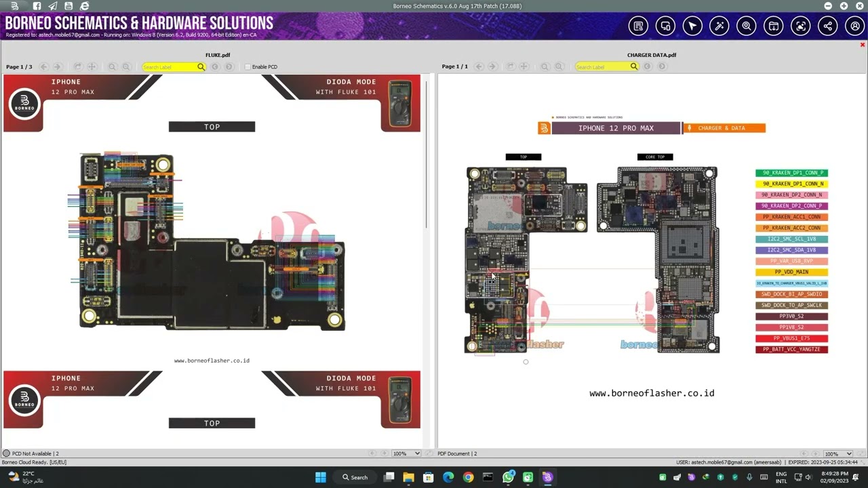Close the PDF panes with red X
The width and height of the screenshot is (868, 488).
coord(863,45)
